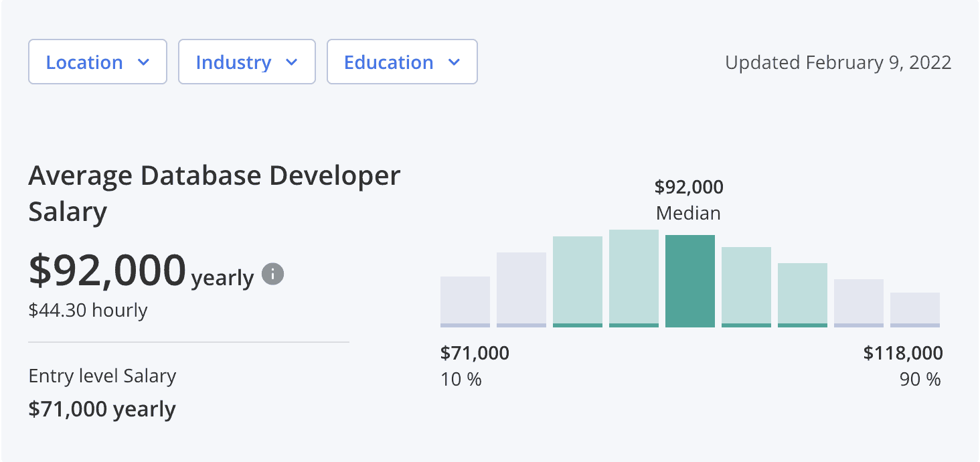Click the $92,000 Median label
Screen dimensions: 980x462
688,200
